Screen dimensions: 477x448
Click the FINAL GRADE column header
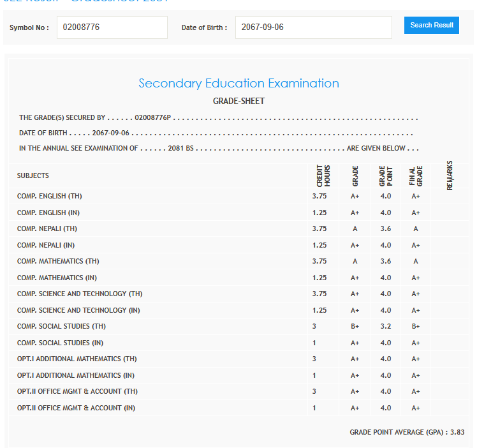coord(415,175)
